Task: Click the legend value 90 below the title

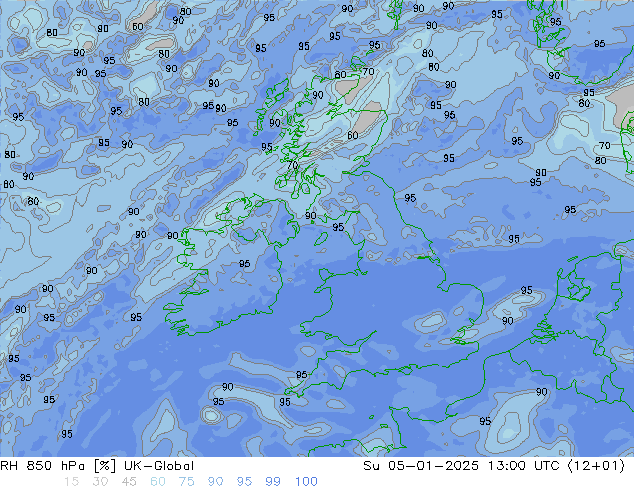Action: 215,482
